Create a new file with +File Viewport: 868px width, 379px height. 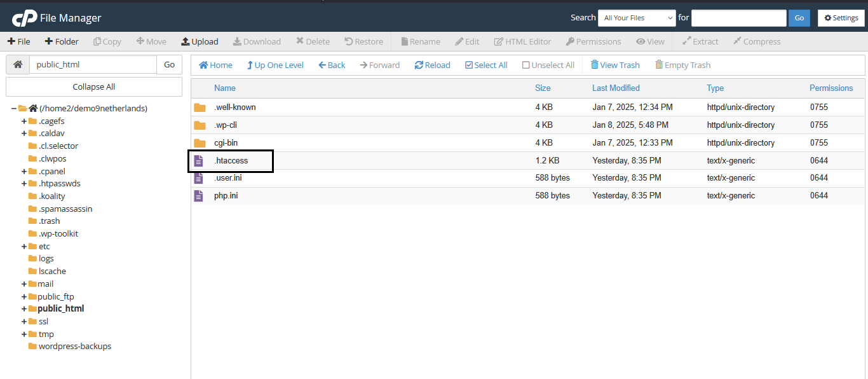click(x=19, y=41)
